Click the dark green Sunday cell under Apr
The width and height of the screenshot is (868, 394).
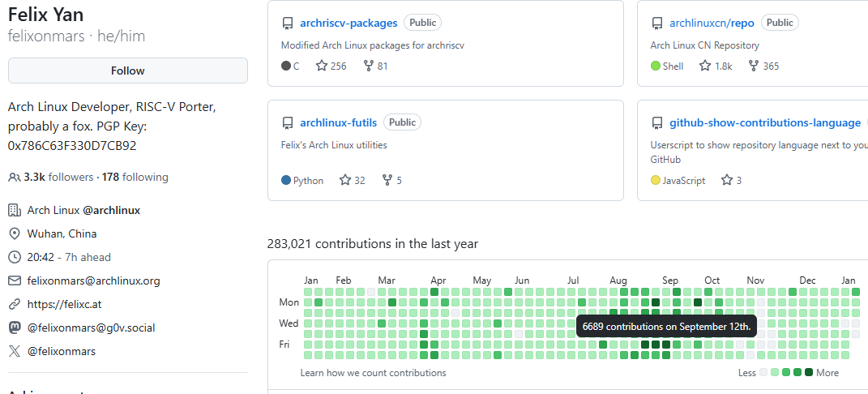point(434,292)
